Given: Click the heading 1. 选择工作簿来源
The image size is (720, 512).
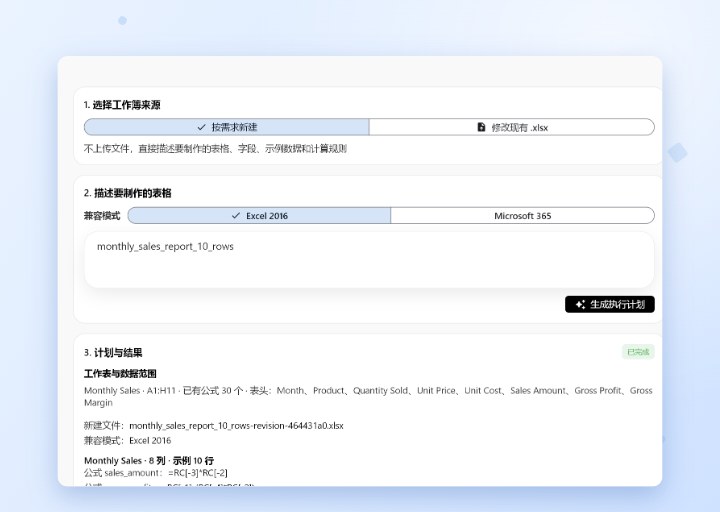Looking at the screenshot, I should [x=122, y=105].
